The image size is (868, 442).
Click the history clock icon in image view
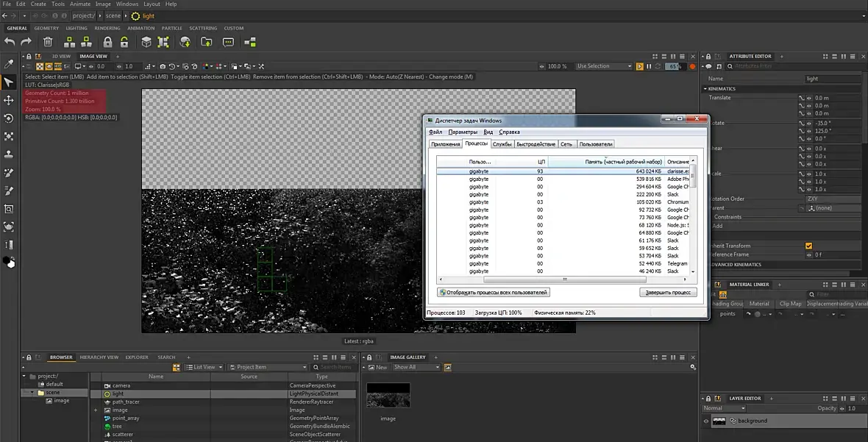click(172, 66)
